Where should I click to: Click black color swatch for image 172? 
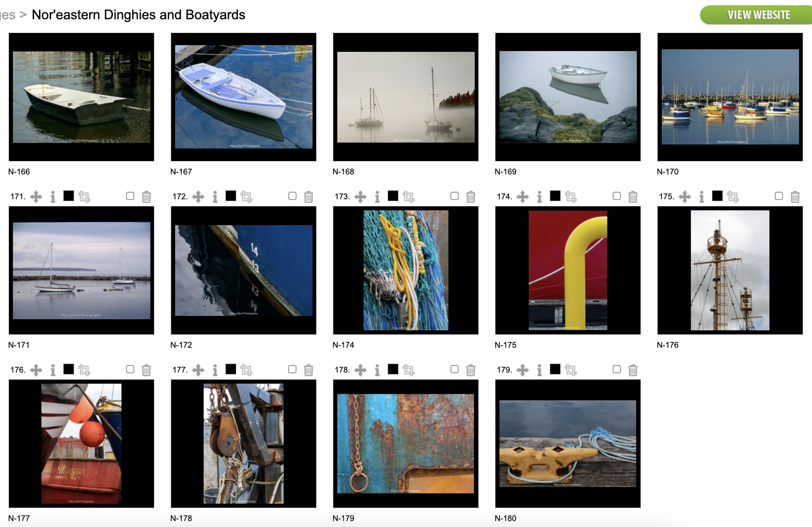tap(231, 196)
